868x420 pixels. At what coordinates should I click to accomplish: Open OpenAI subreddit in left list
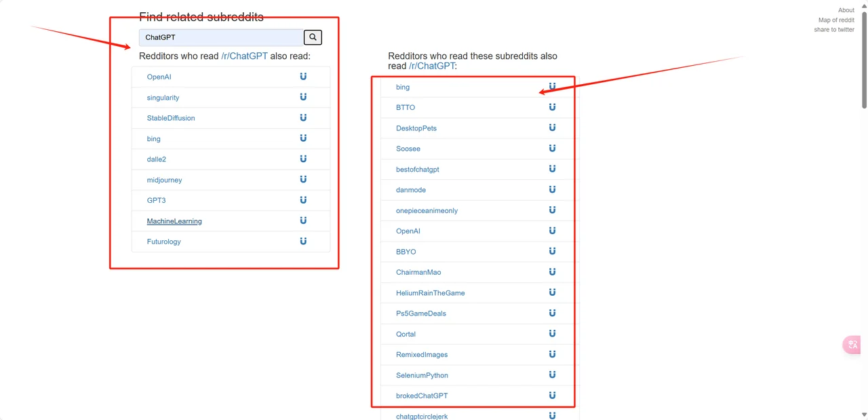click(159, 77)
